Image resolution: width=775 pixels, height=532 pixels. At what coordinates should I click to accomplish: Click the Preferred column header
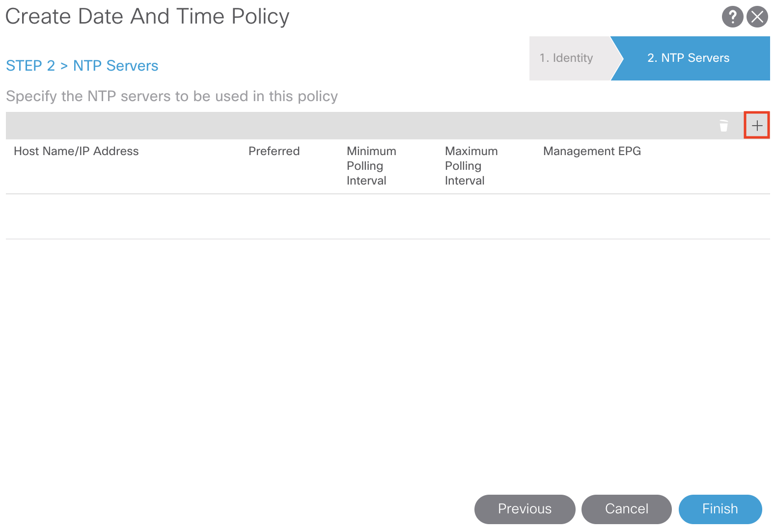pyautogui.click(x=274, y=151)
